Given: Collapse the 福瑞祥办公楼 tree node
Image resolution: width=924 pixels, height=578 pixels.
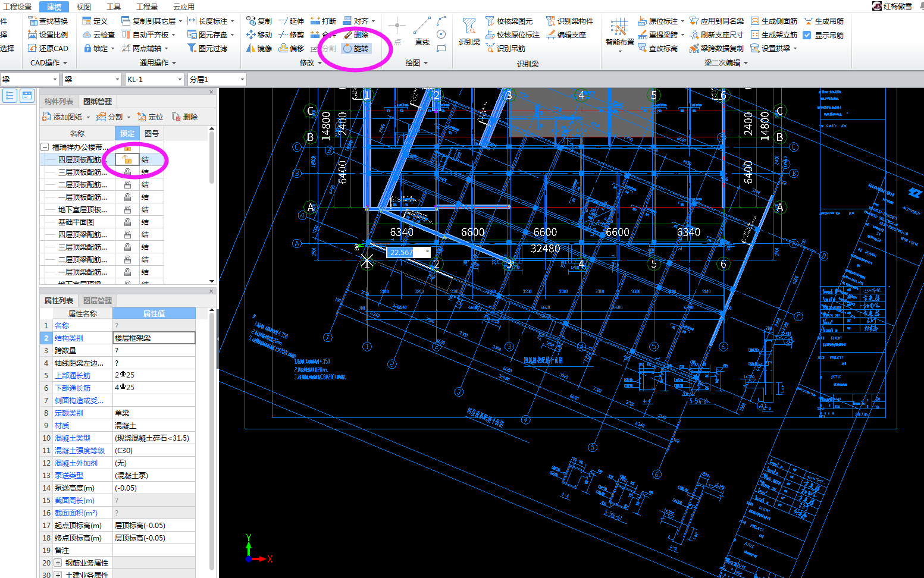Looking at the screenshot, I should [x=45, y=147].
